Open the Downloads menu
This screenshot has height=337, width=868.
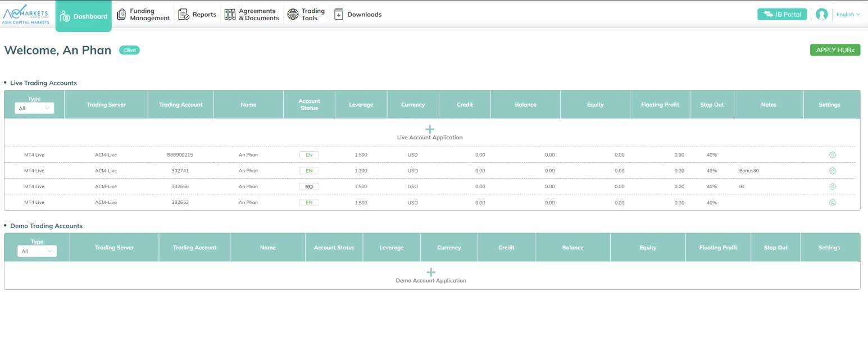point(358,15)
